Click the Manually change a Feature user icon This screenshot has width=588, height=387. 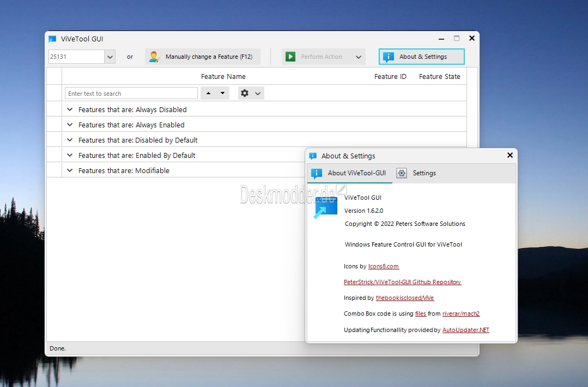coord(155,57)
